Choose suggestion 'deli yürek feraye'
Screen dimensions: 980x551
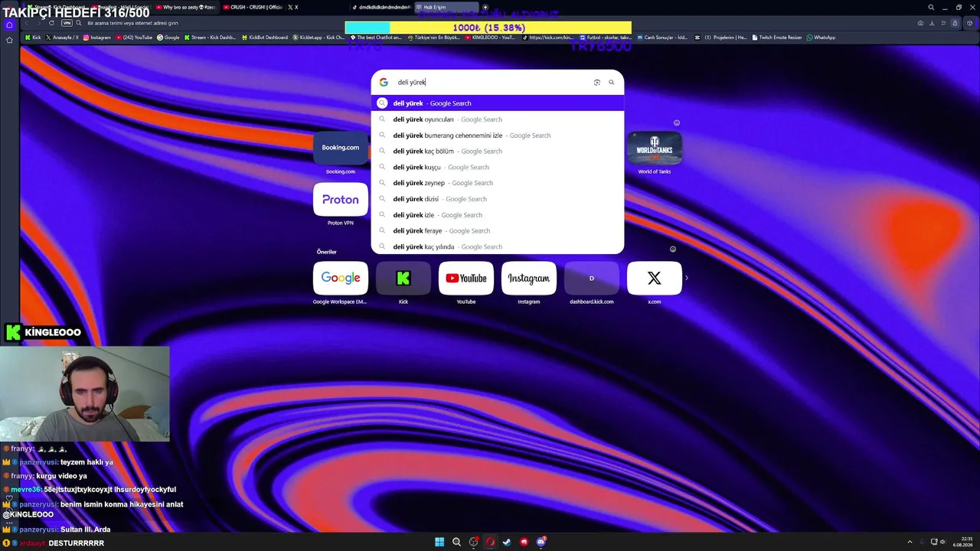click(498, 231)
